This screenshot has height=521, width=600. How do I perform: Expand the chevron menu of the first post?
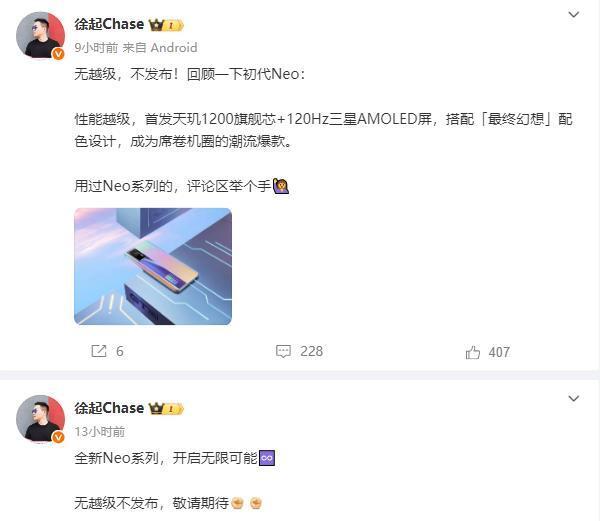click(573, 15)
